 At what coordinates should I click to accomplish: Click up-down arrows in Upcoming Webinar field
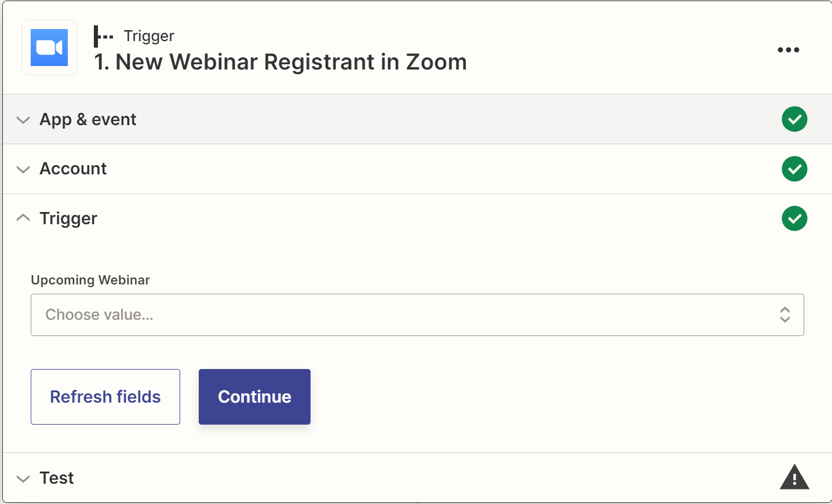tap(785, 315)
